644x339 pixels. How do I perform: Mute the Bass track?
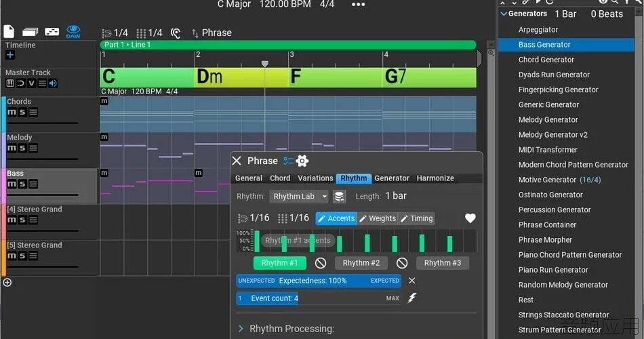(12, 184)
